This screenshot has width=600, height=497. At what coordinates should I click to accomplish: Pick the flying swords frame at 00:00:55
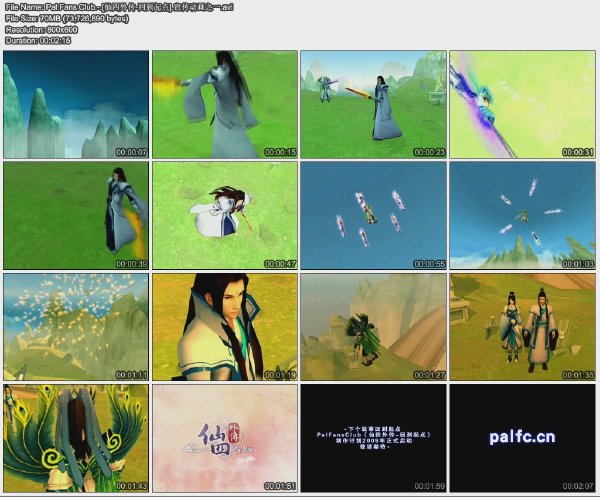tap(373, 215)
